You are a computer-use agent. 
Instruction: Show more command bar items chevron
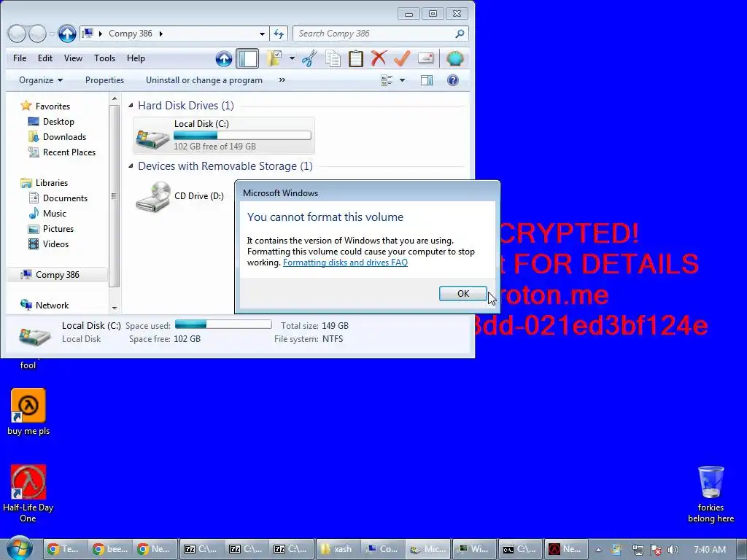pos(282,80)
